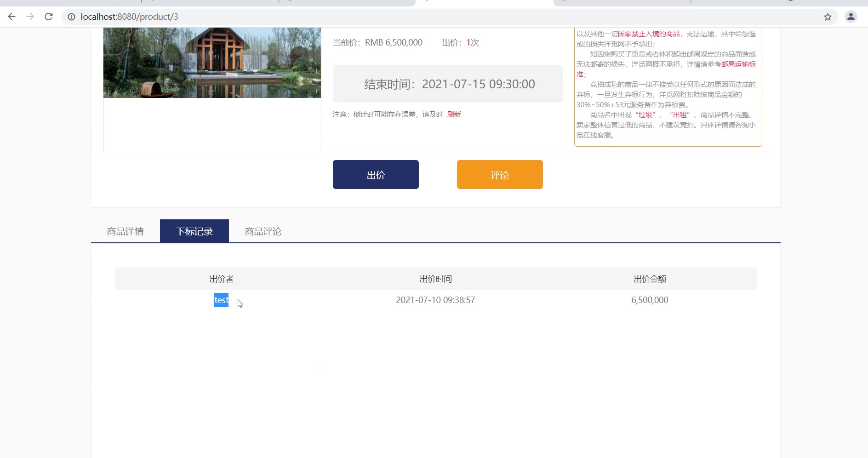The image size is (868, 458).
Task: Click the bid count 1次 text
Action: [473, 42]
